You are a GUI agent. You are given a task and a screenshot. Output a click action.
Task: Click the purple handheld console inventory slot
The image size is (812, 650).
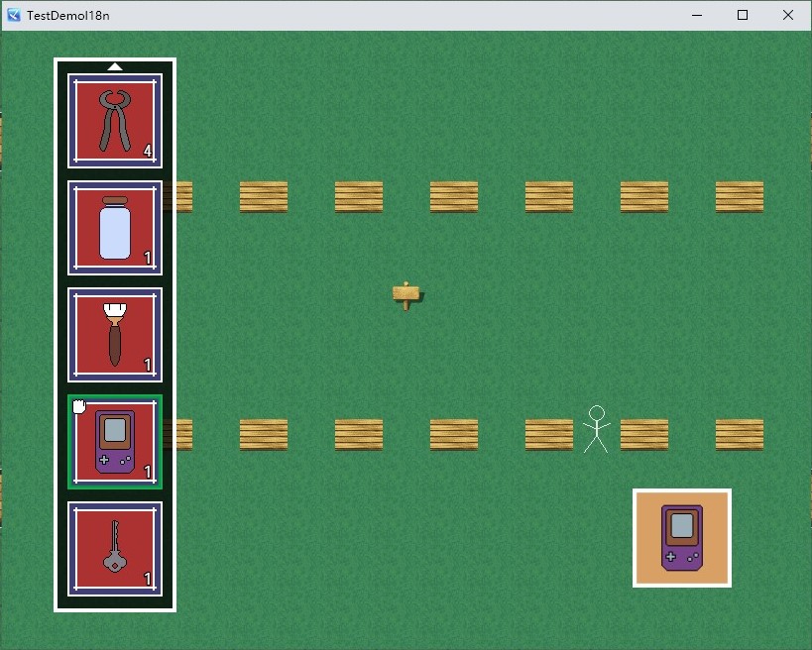(115, 442)
